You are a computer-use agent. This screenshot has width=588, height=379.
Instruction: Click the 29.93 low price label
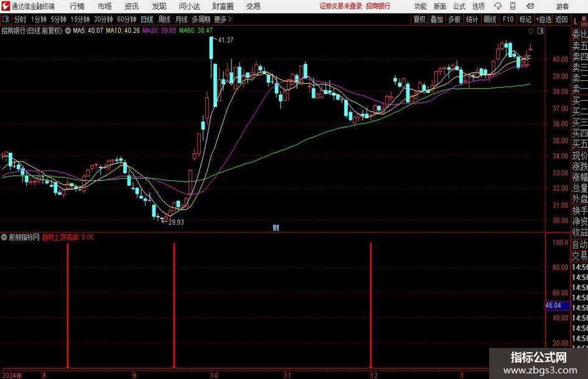(x=176, y=222)
